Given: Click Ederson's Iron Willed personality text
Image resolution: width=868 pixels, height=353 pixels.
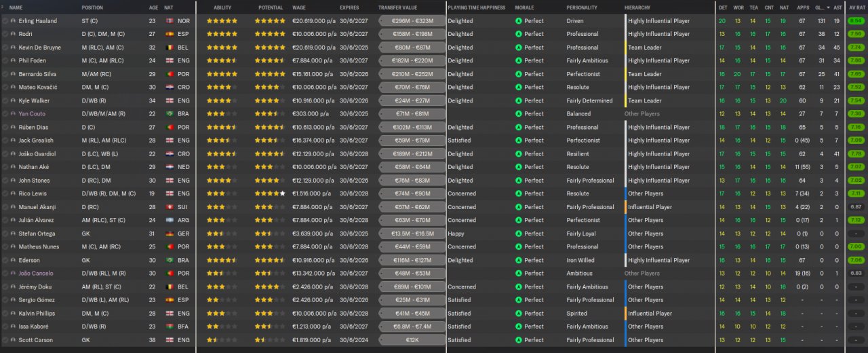Looking at the screenshot, I should [580, 260].
